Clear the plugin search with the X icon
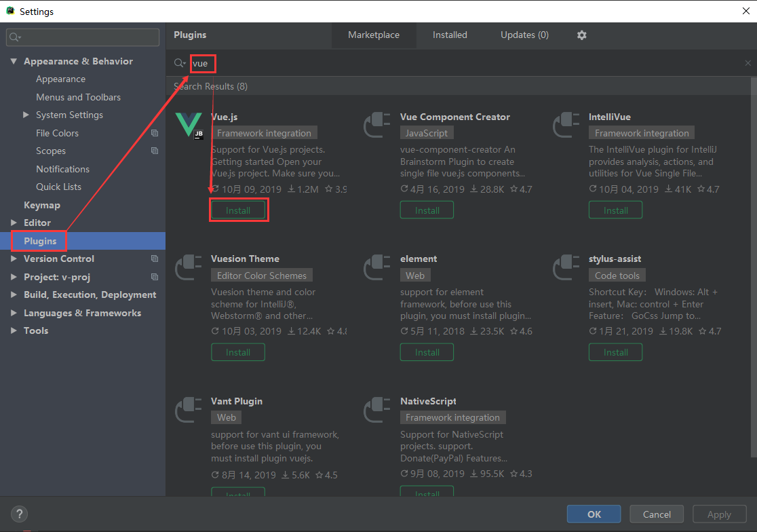Image resolution: width=757 pixels, height=532 pixels. (748, 63)
